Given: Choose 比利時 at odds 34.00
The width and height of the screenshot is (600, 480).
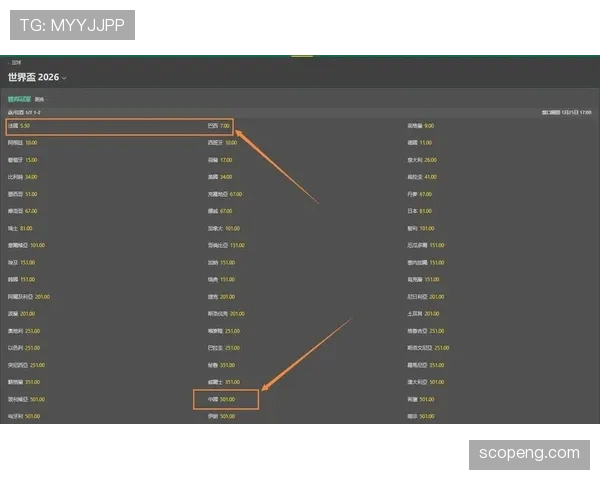Looking at the screenshot, I should pyautogui.click(x=23, y=177).
